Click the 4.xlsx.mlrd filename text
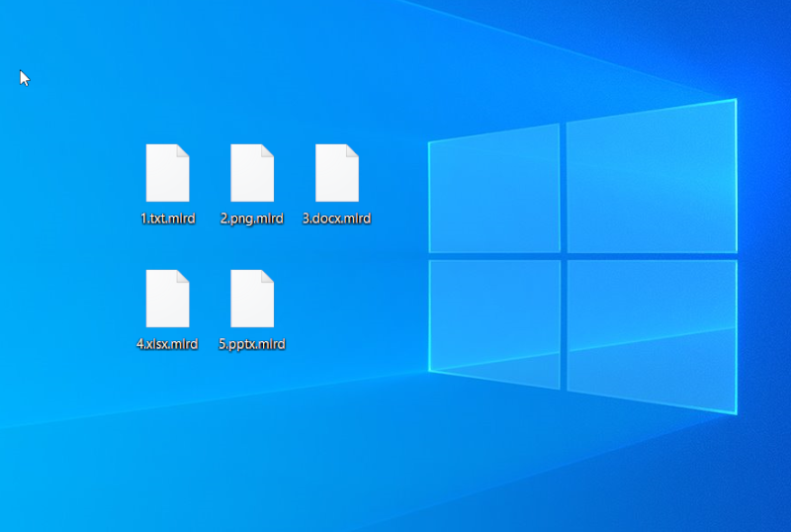 tap(167, 344)
